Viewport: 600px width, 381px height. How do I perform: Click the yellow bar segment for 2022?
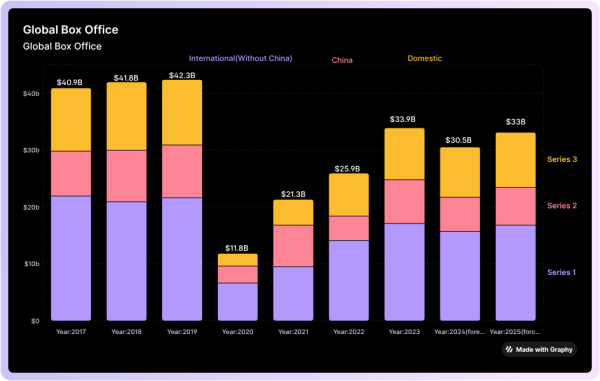[349, 195]
